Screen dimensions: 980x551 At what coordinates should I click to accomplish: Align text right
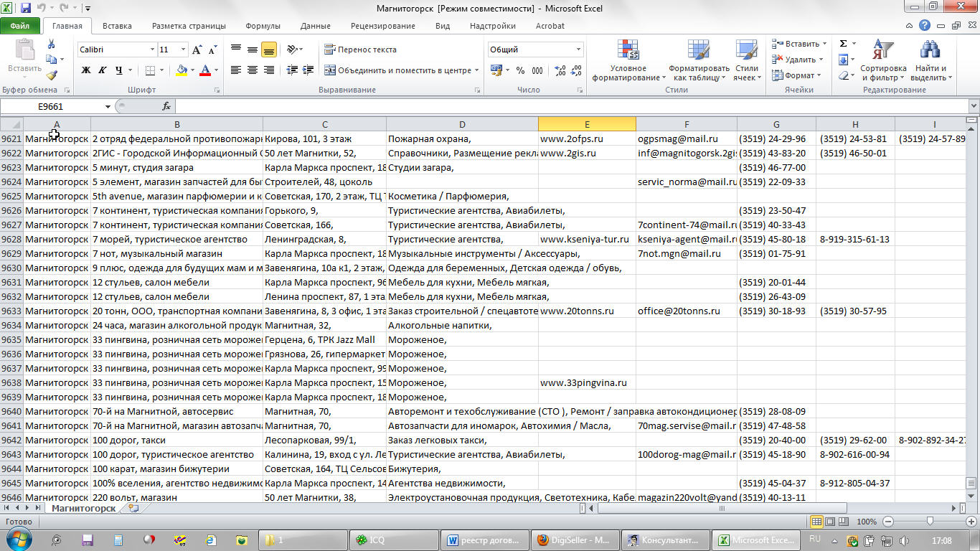pos(269,70)
